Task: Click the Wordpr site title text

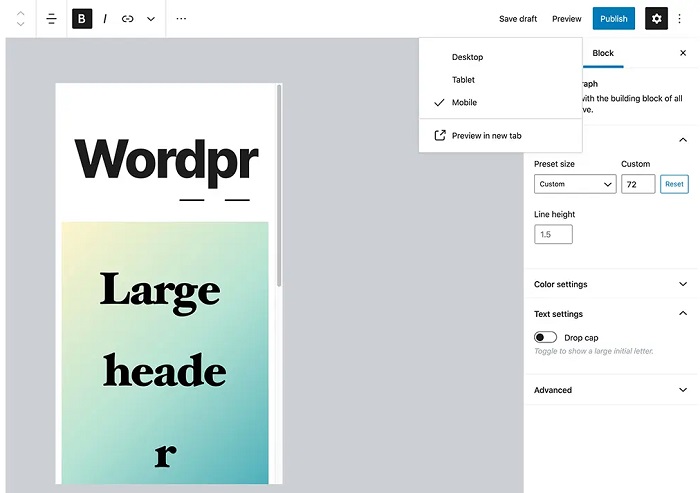Action: click(166, 161)
